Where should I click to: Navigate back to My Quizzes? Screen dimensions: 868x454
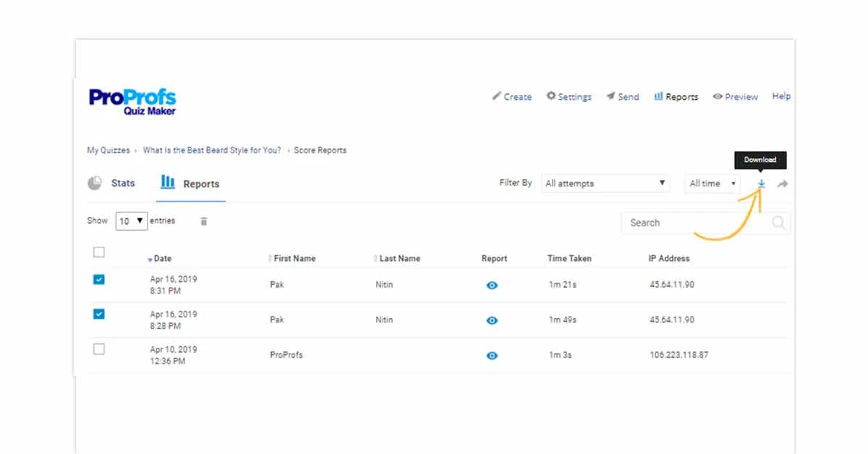108,150
